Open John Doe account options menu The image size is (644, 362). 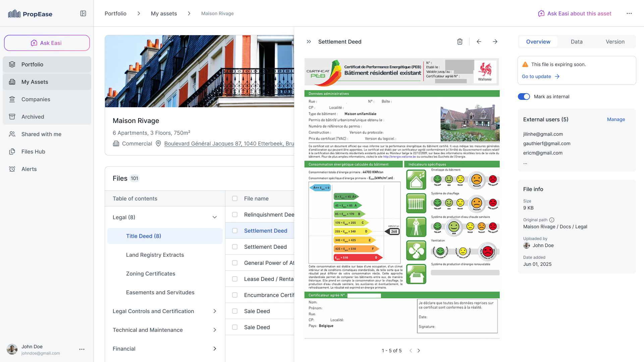point(82,349)
